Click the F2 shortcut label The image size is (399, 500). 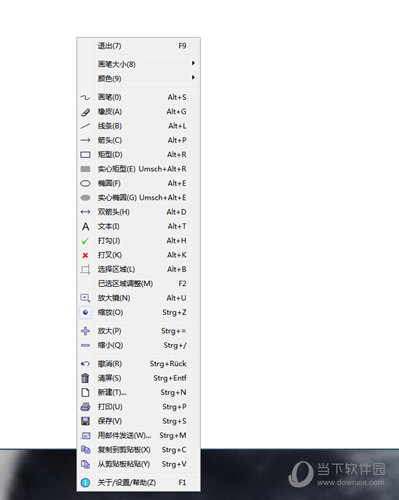pyautogui.click(x=182, y=284)
